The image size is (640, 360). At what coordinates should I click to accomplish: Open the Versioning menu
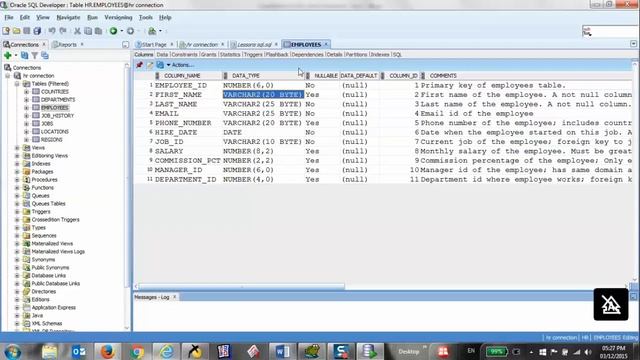click(x=118, y=18)
